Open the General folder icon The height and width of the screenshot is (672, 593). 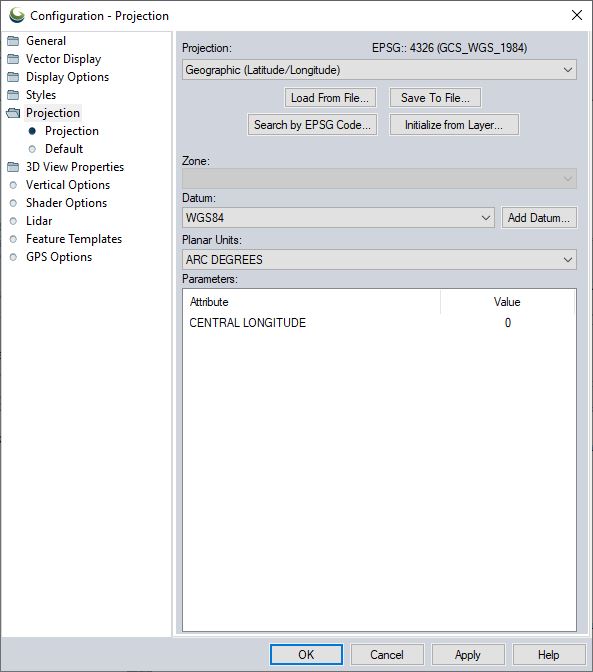coord(13,41)
